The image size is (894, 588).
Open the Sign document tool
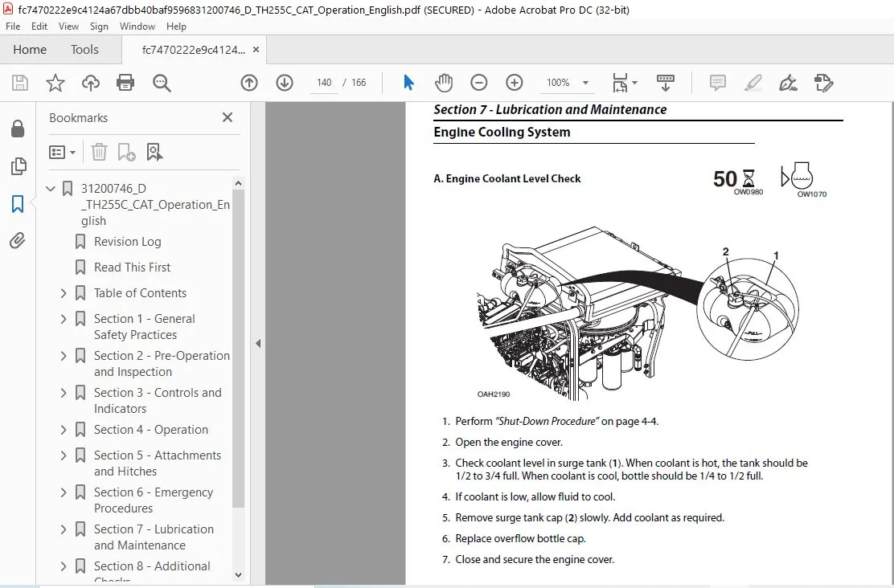[789, 83]
